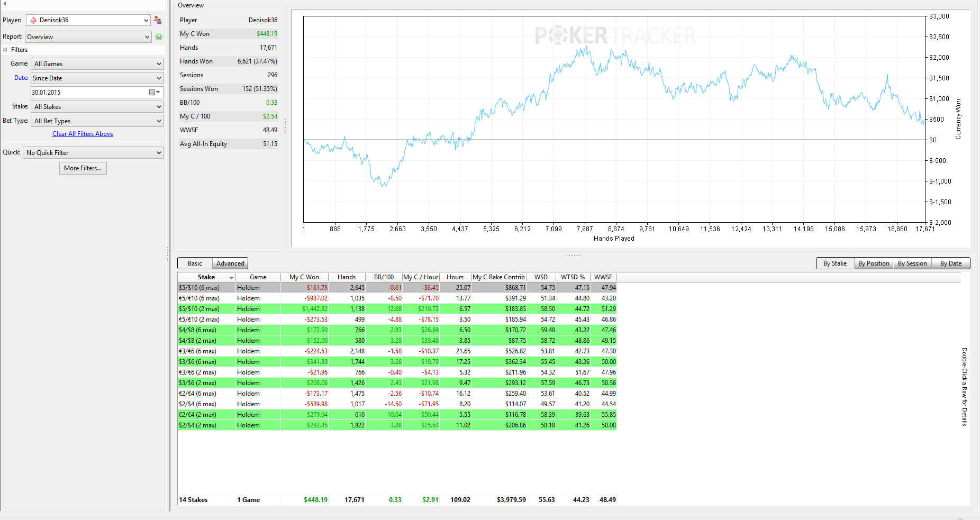
Task: Click the More Filters button
Action: tap(83, 168)
